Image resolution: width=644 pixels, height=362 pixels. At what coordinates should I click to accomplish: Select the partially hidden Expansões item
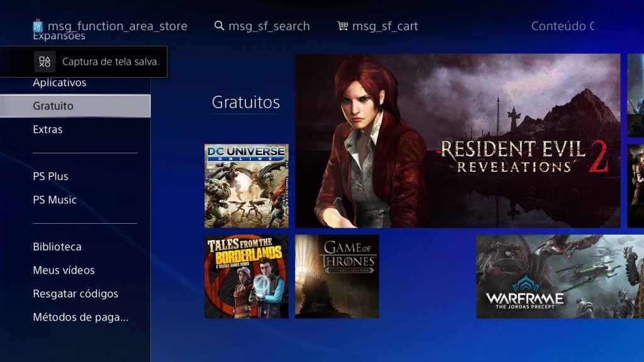[x=59, y=36]
